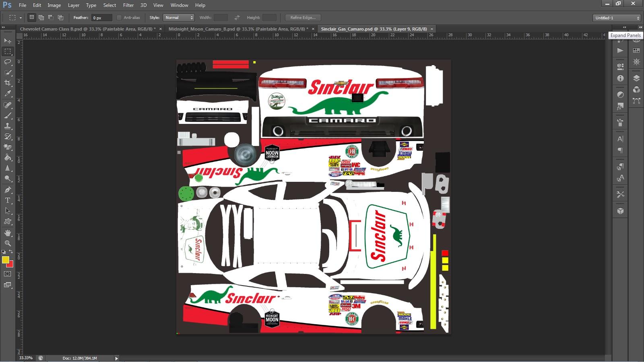Select the Paint Bucket tool
Screen dimensions: 644x362
click(x=8, y=157)
